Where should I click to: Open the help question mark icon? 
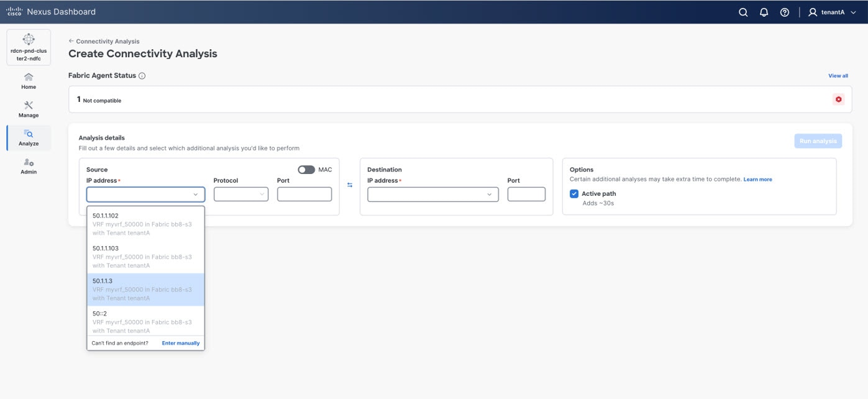785,12
